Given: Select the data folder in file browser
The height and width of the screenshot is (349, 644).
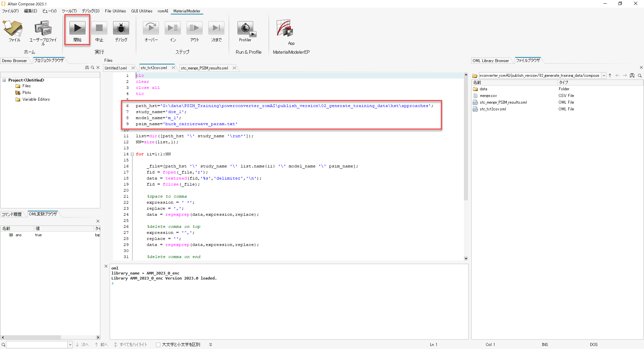Looking at the screenshot, I should 483,89.
